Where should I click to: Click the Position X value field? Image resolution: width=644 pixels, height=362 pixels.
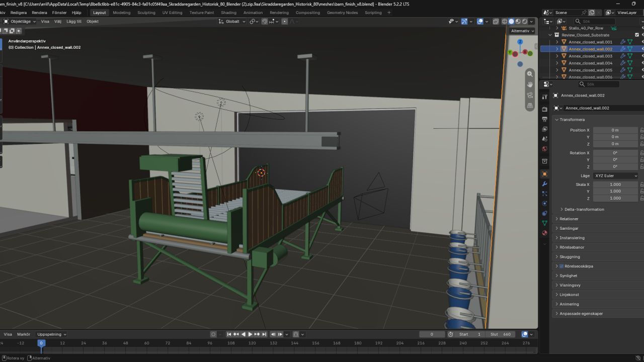[616, 130]
